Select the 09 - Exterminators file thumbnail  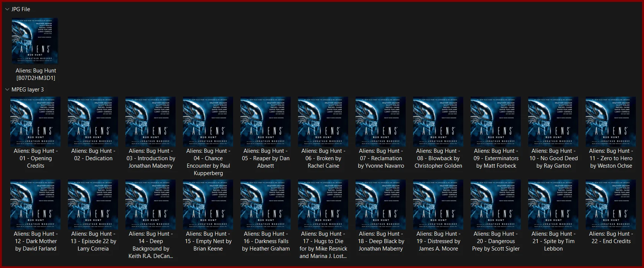(x=496, y=122)
